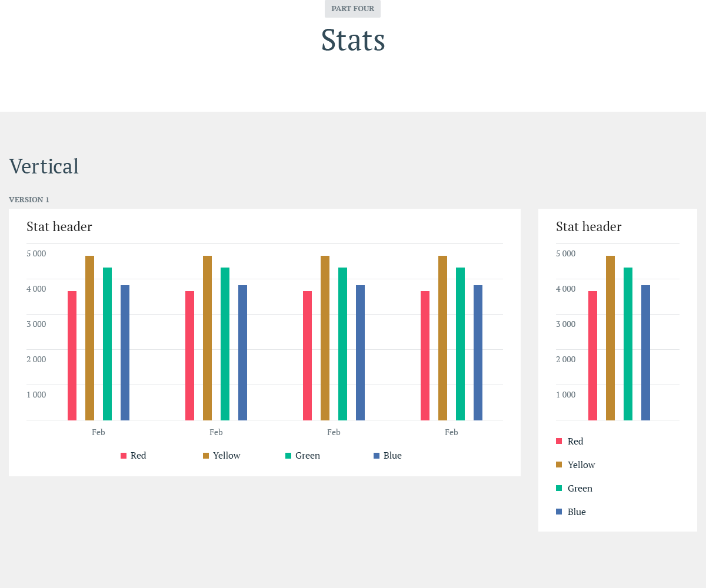
Task: Select the Green legend swatch in wide chart
Action: [x=288, y=456]
